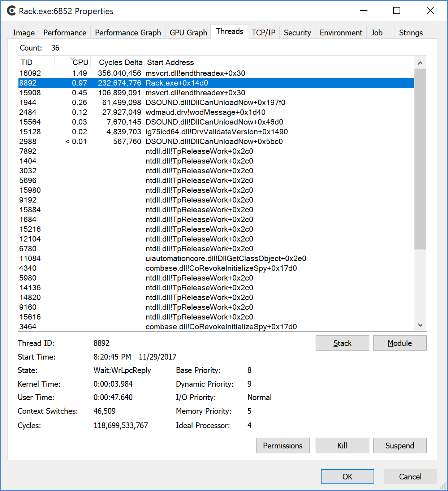
Task: Select thread row 3032
Action: point(216,171)
